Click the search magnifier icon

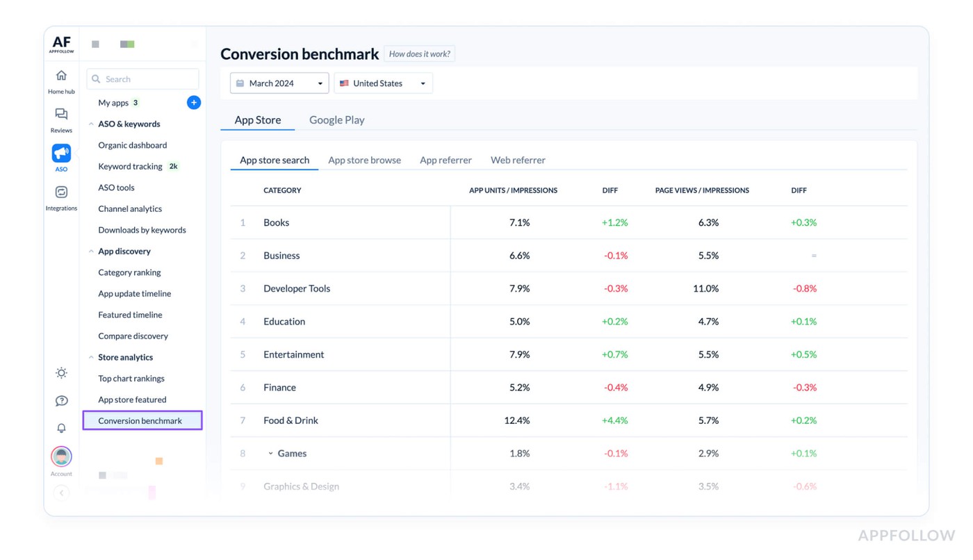[x=96, y=79]
